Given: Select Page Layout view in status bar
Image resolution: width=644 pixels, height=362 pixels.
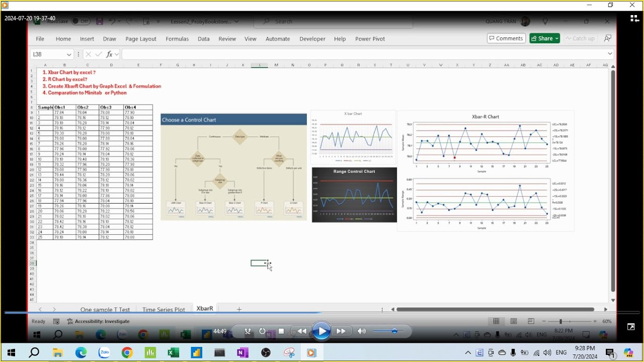Looking at the screenshot, I should (514, 321).
